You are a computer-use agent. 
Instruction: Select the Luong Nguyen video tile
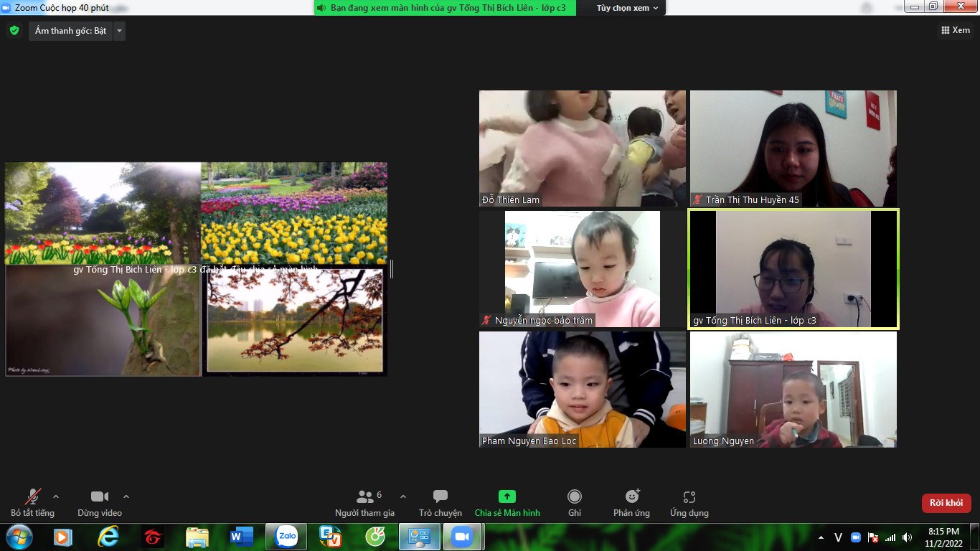pos(793,390)
